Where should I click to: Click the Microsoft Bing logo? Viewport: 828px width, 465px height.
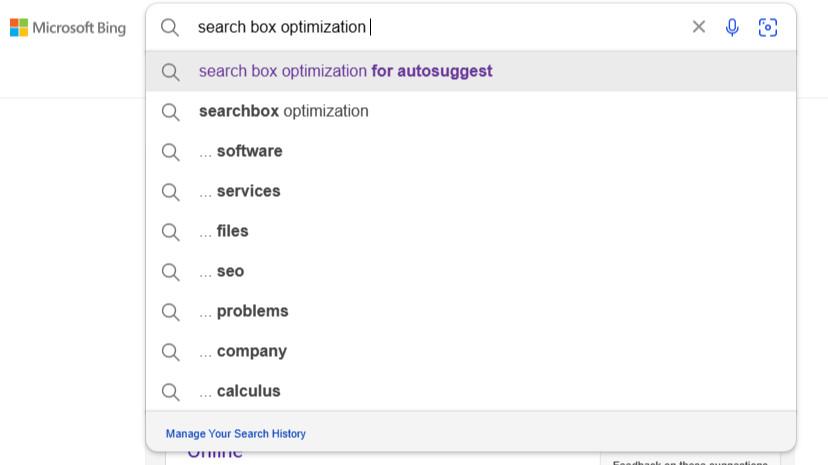click(68, 28)
